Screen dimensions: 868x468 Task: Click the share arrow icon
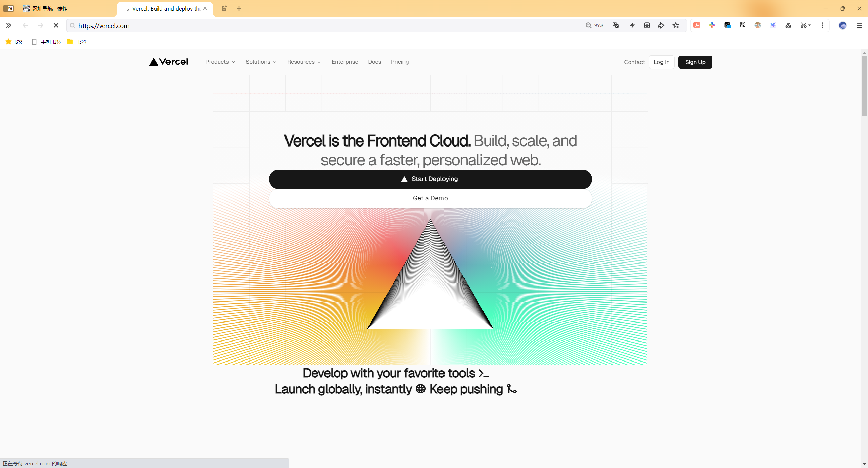pos(661,25)
